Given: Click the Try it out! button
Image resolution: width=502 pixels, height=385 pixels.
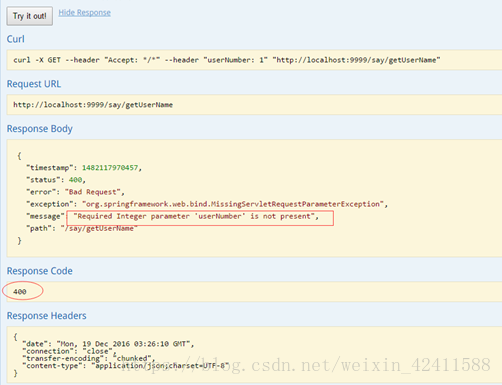Looking at the screenshot, I should click(x=29, y=16).
